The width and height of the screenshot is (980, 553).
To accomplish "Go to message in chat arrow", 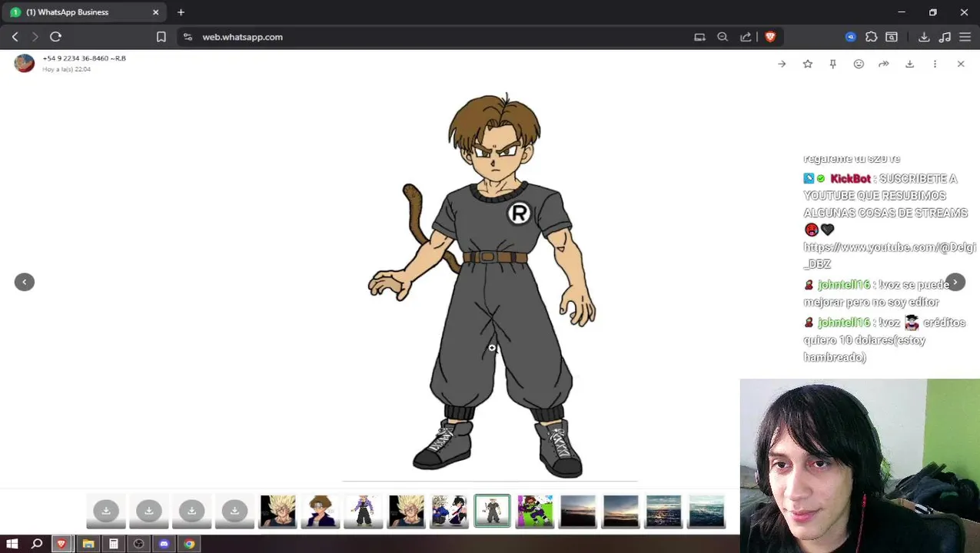I will 782,64.
